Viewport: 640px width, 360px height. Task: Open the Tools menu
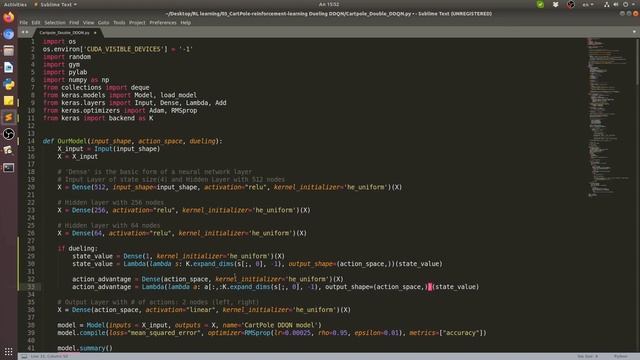[x=119, y=22]
